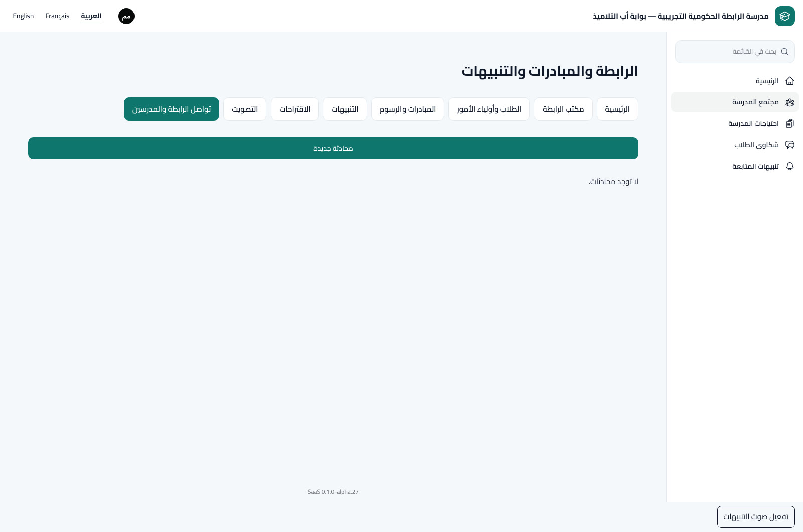Viewport: 803px width, 532px height.
Task: Switch to the الرئيسية tab
Action: 617,109
